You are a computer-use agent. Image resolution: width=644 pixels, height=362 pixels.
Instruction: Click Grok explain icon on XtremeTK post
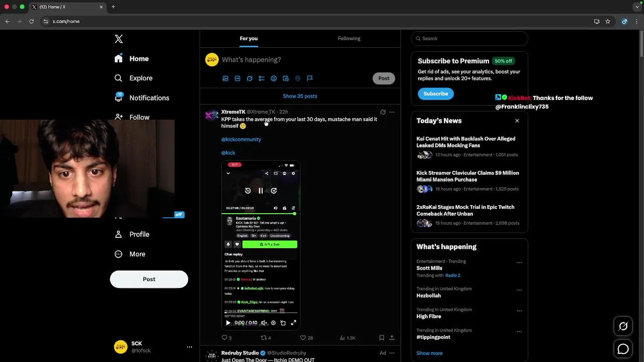coord(383,112)
